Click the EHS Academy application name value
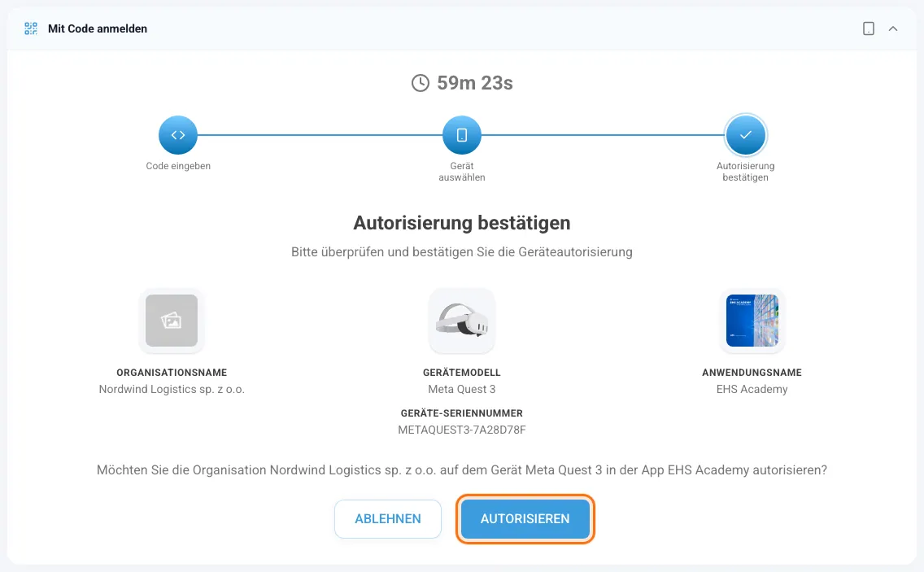The image size is (924, 572). pyautogui.click(x=752, y=389)
